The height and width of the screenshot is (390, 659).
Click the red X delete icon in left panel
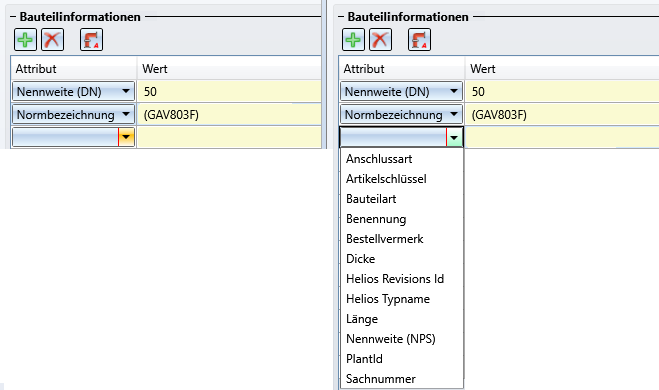53,40
